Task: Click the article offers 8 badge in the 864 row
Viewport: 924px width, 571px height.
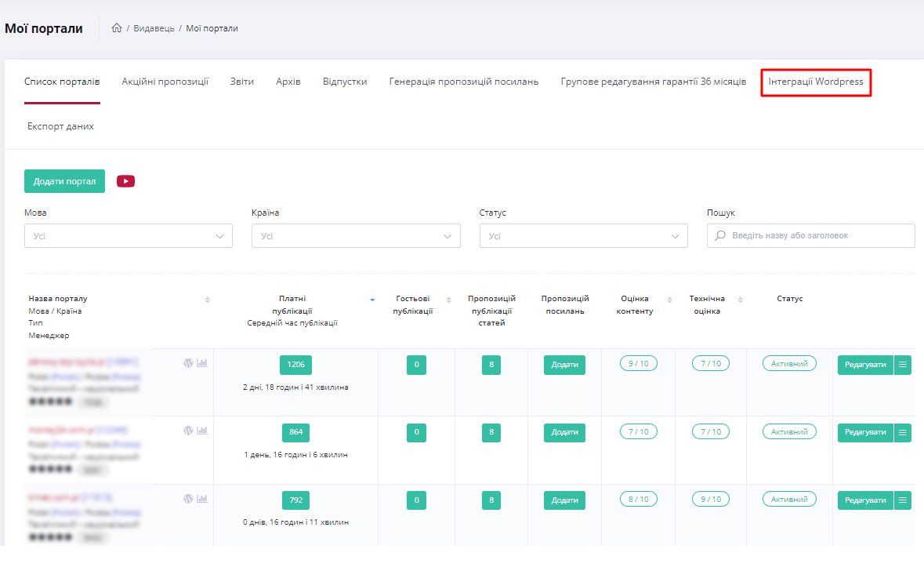Action: [491, 432]
